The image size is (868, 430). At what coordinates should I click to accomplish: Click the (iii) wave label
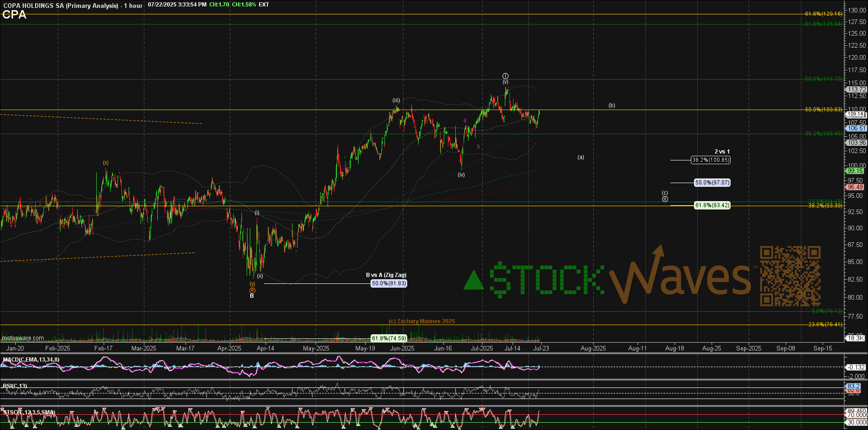pos(397,100)
